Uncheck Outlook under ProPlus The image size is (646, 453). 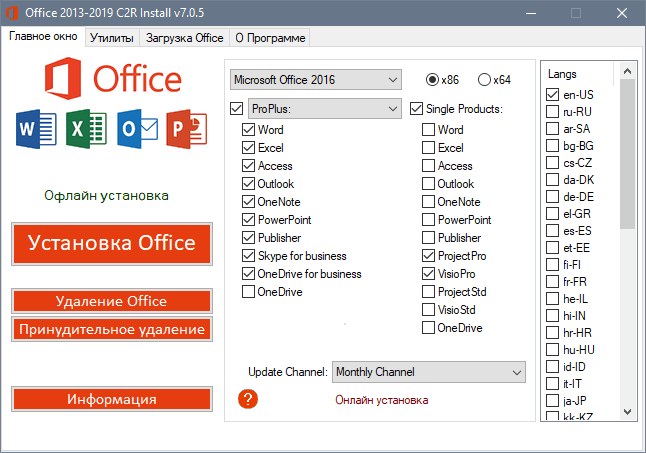click(248, 184)
